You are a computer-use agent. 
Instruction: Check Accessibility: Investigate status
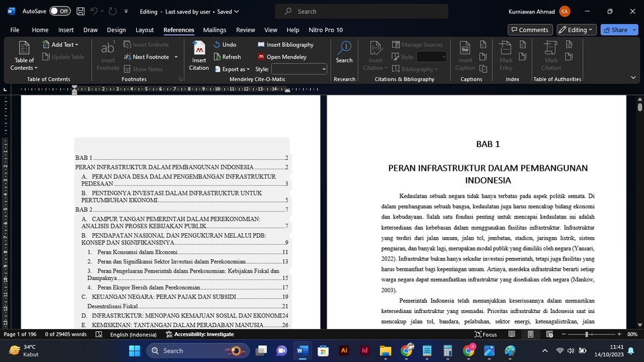[x=200, y=334]
